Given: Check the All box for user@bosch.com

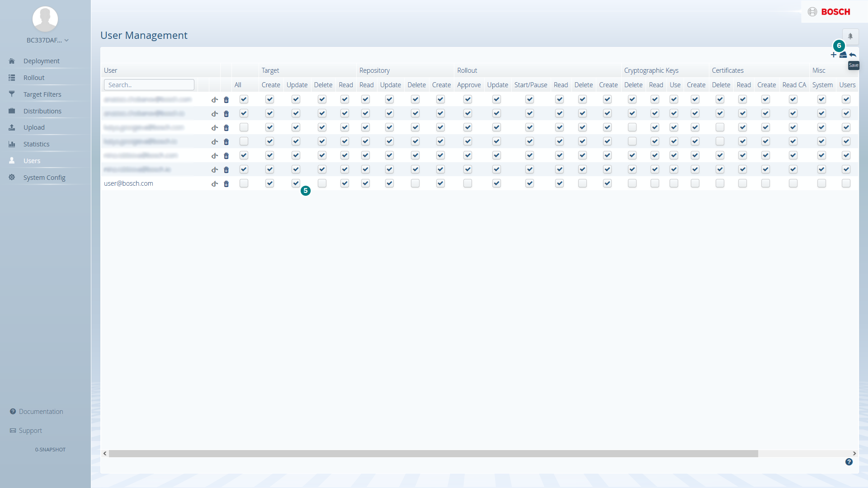Looking at the screenshot, I should pyautogui.click(x=244, y=183).
